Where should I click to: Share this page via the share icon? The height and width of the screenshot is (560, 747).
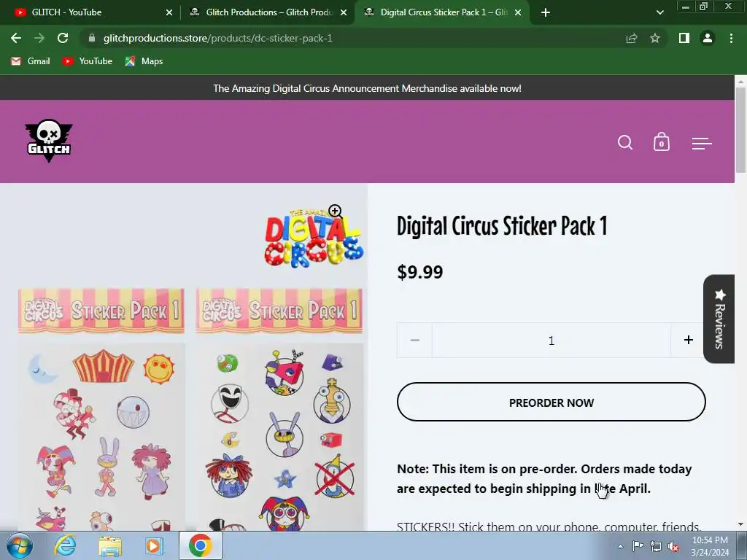631,38
